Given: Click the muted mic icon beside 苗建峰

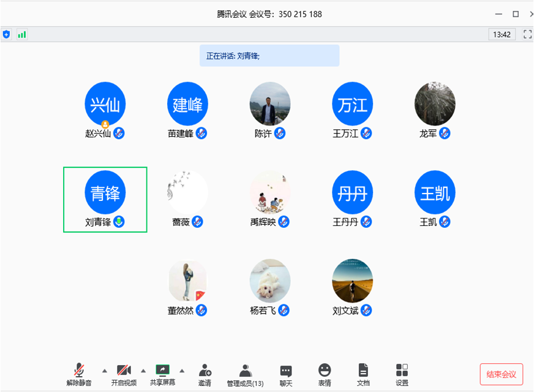Looking at the screenshot, I should [x=201, y=133].
